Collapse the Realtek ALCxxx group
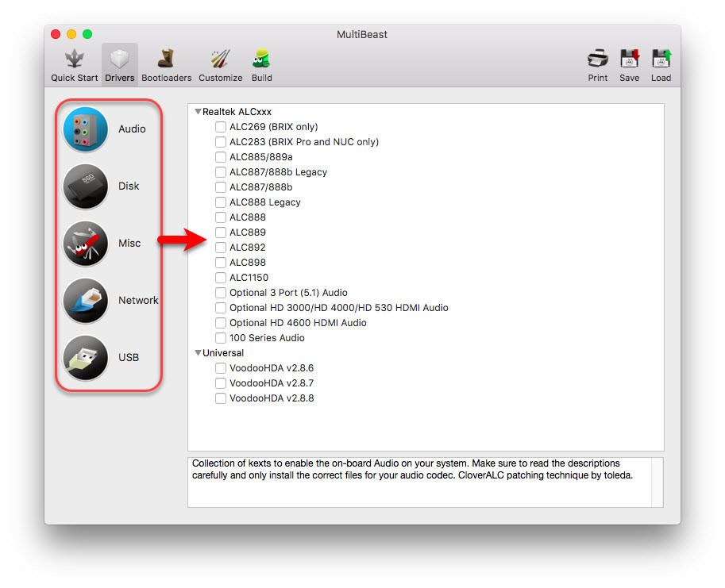This screenshot has height=588, width=725. (x=198, y=111)
